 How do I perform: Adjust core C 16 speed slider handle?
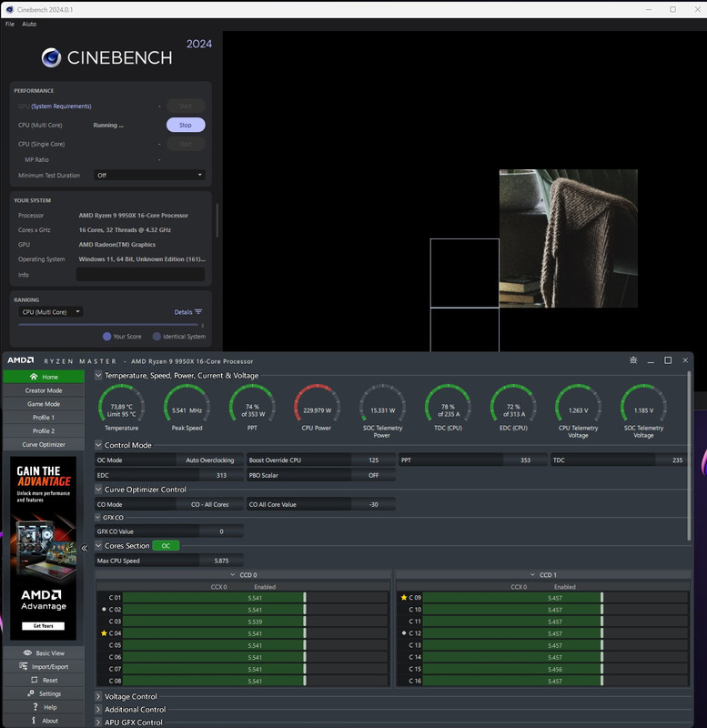(x=601, y=681)
